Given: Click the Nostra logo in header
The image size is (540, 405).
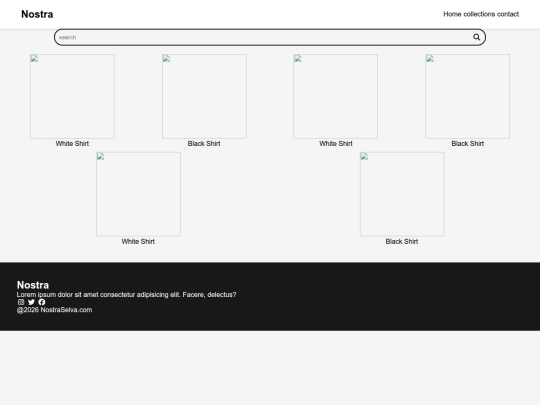Looking at the screenshot, I should click(x=37, y=14).
